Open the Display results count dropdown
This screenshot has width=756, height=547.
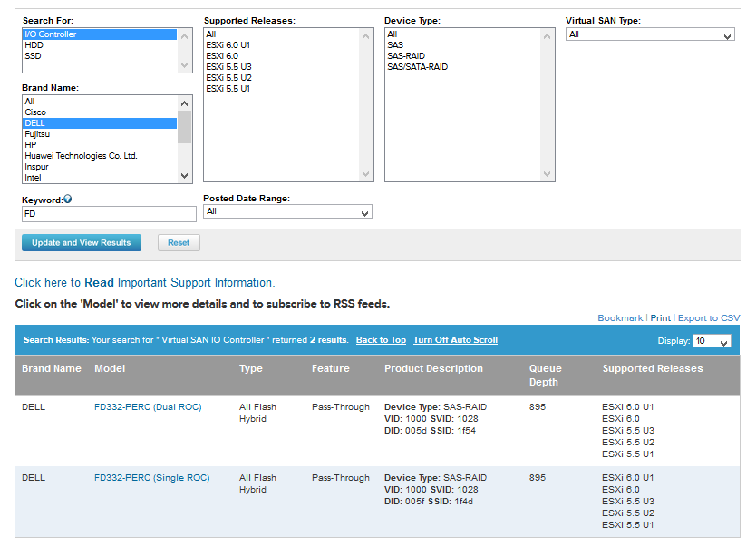[x=712, y=341]
